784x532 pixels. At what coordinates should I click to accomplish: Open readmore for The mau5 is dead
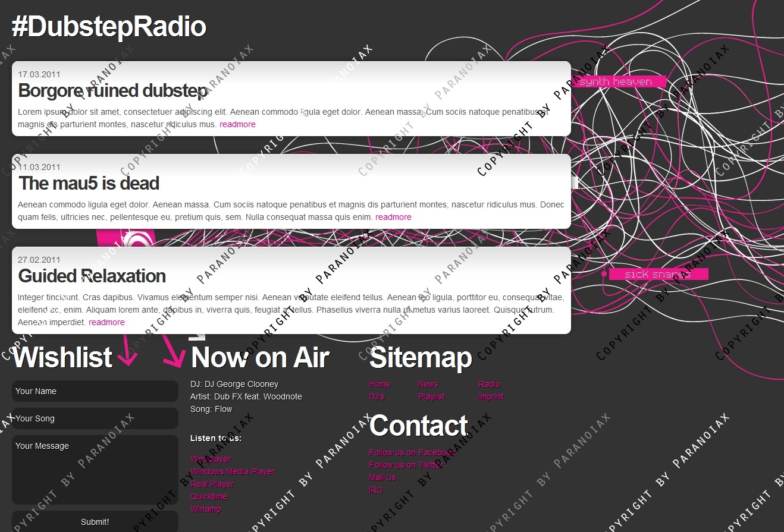point(393,218)
